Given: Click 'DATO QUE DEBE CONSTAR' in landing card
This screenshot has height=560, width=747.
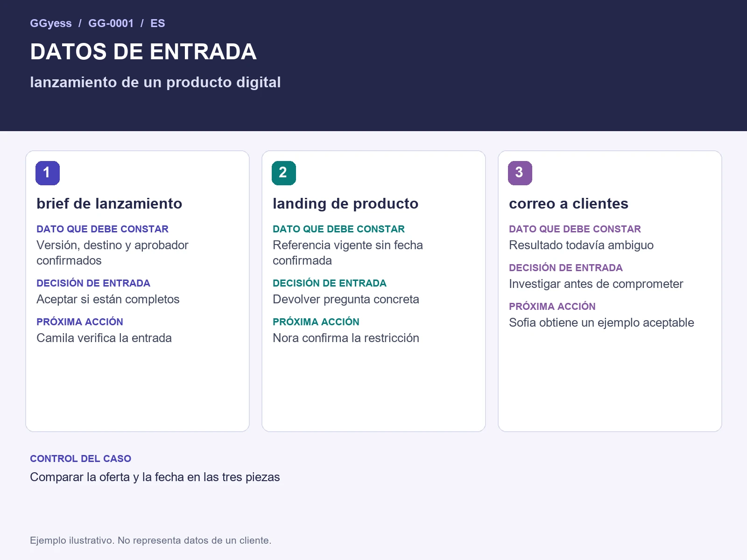Looking at the screenshot, I should click(339, 229).
